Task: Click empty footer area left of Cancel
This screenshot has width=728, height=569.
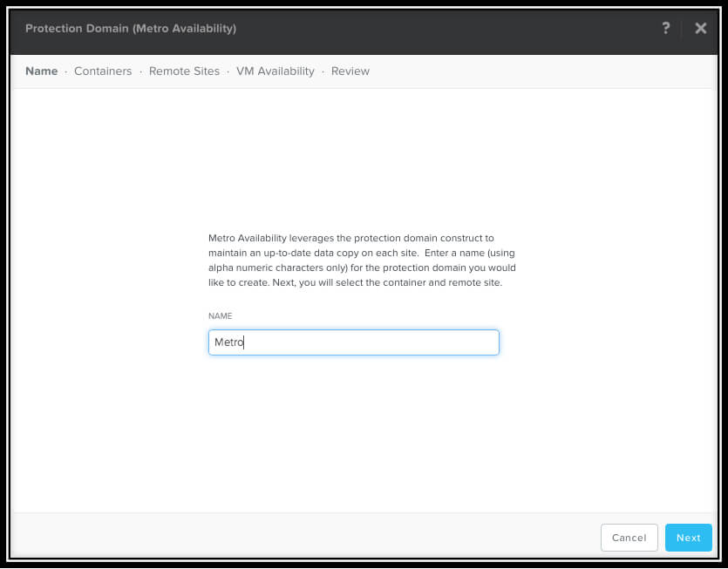Action: click(305, 538)
